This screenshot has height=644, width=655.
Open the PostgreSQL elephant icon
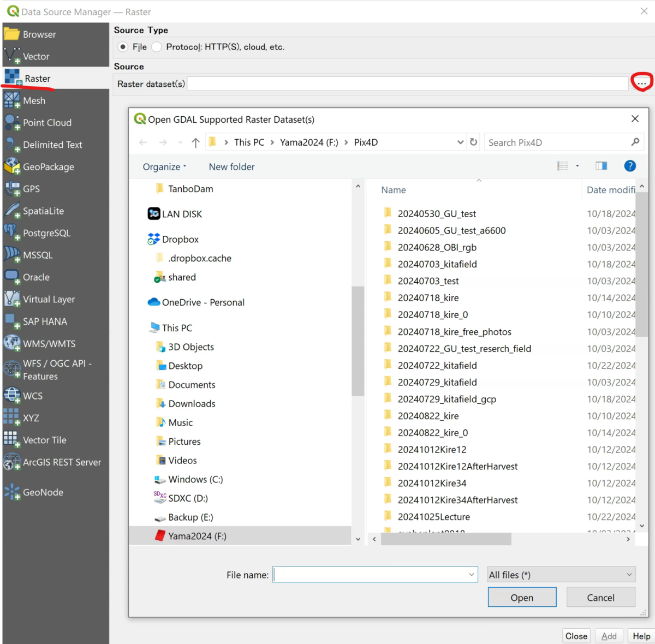click(x=12, y=233)
